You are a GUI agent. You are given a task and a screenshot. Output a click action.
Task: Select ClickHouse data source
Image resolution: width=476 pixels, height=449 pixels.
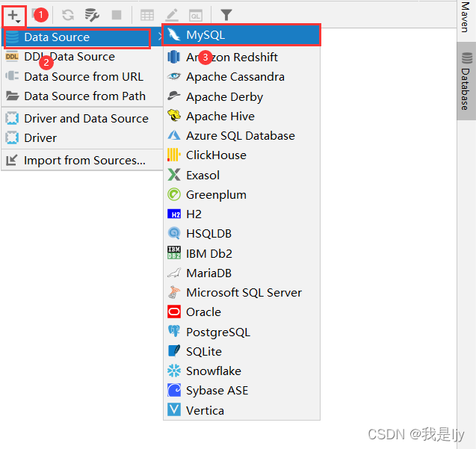coord(241,155)
